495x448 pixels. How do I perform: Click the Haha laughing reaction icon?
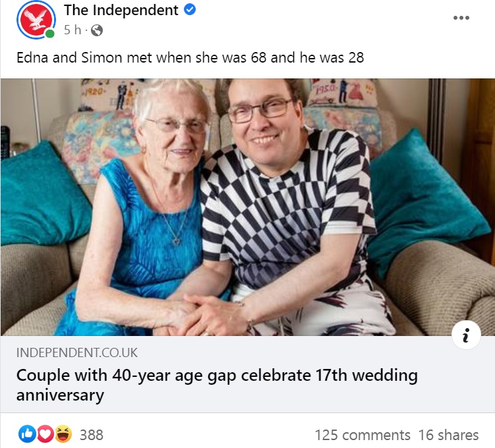[x=63, y=434]
